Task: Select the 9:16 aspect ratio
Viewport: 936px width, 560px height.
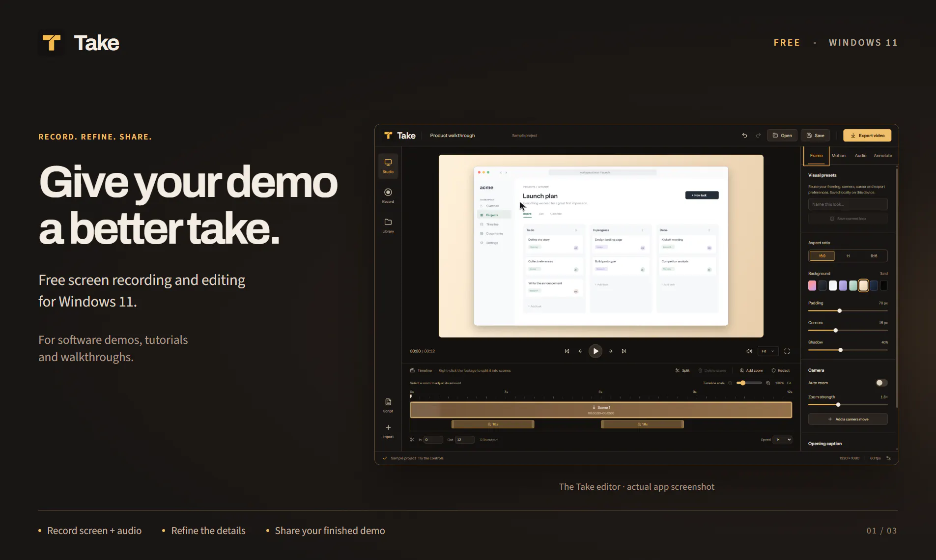Action: tap(874, 256)
